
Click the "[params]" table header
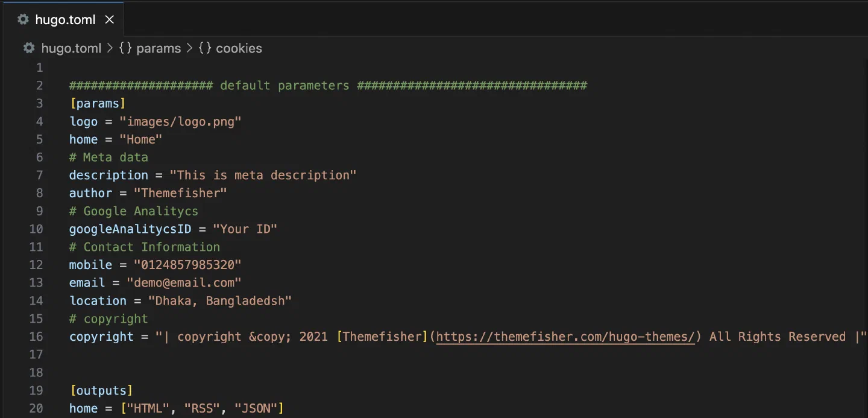pyautogui.click(x=98, y=103)
